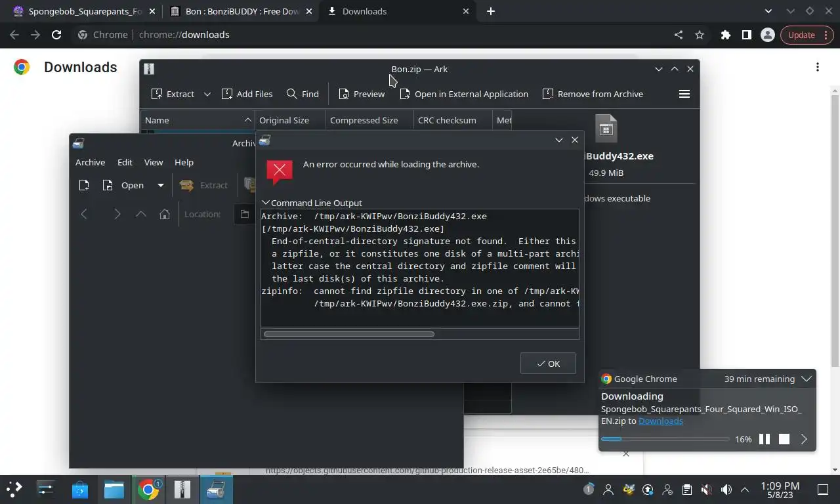Bookmark the page with the star icon
The image size is (840, 504).
click(x=700, y=35)
